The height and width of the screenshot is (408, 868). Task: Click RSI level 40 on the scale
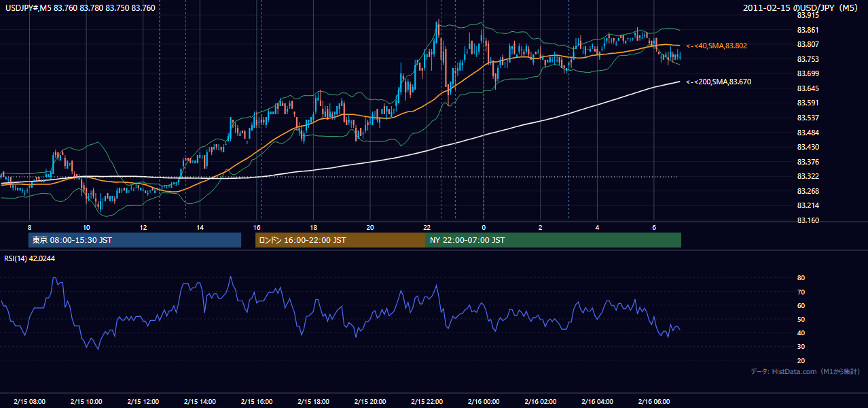(x=801, y=333)
